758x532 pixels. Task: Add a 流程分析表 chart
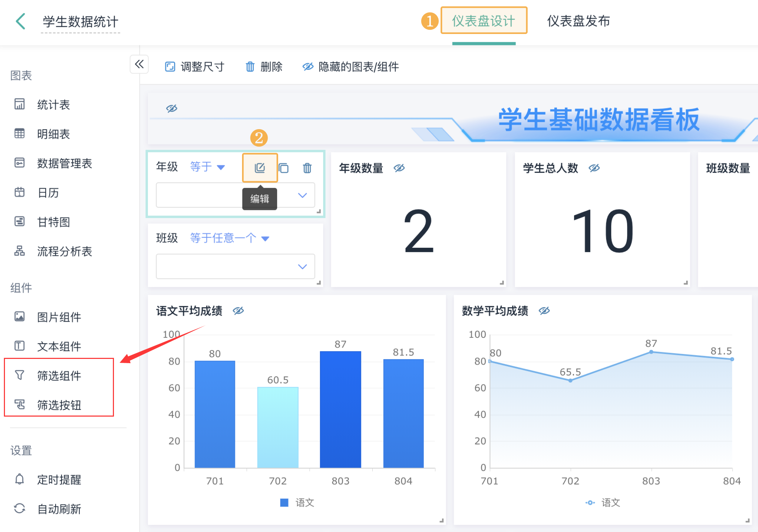click(64, 251)
